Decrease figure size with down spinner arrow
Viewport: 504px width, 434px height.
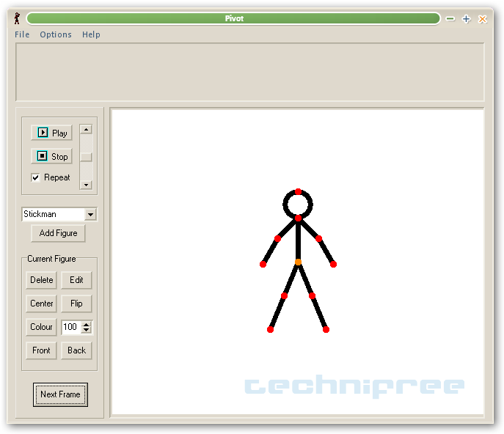[x=87, y=331]
